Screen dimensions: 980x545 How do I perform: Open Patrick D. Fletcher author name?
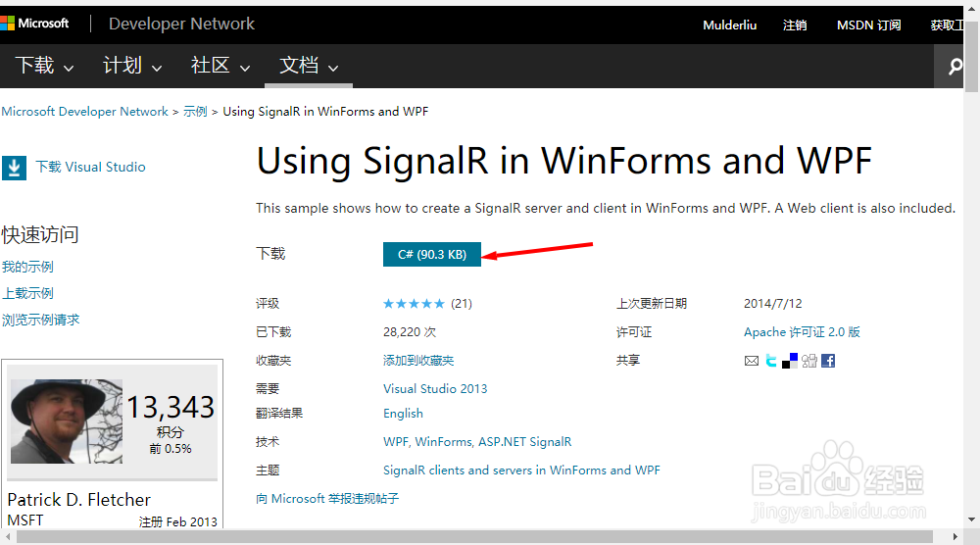click(78, 500)
